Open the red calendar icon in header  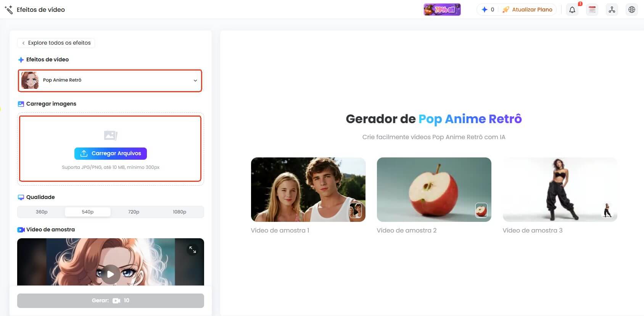[x=592, y=10]
